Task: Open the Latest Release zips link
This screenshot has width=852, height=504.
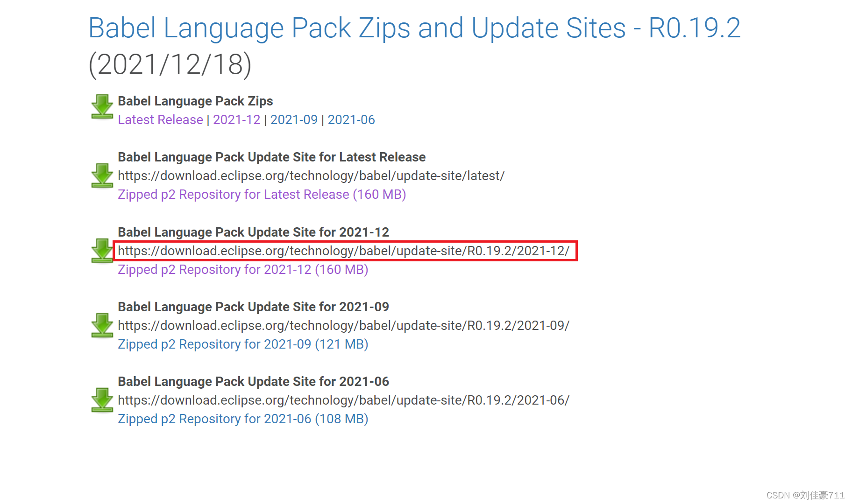Action: coord(160,120)
